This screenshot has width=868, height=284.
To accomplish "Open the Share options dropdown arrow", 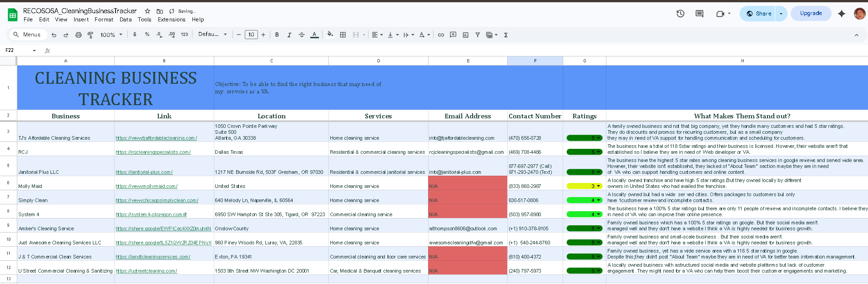I will pyautogui.click(x=781, y=14).
